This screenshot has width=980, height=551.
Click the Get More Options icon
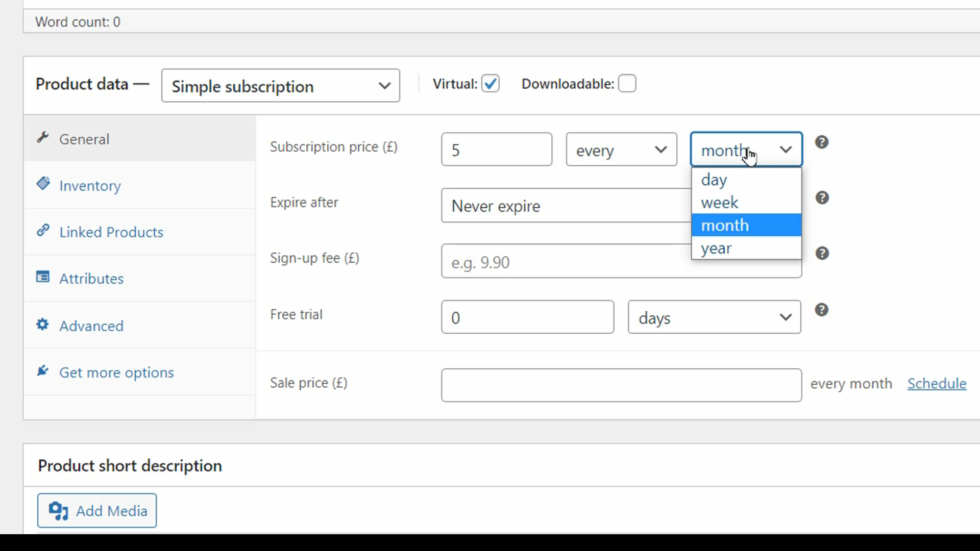click(42, 371)
